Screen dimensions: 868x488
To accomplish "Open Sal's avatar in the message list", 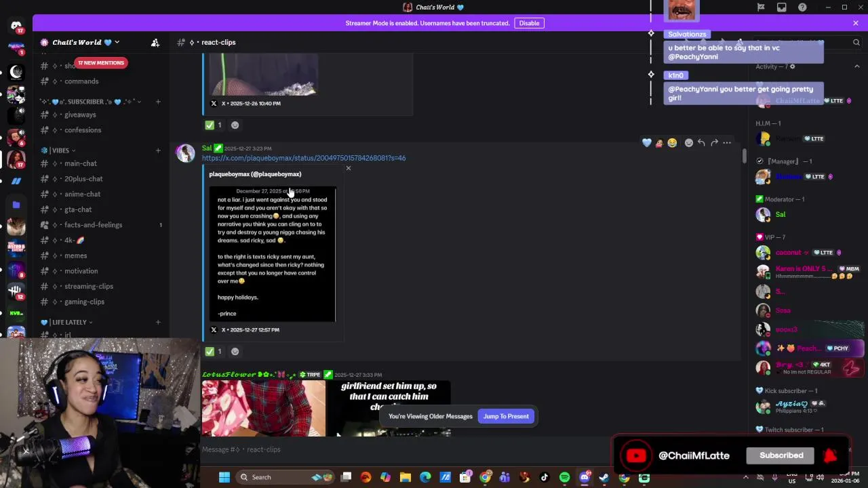I will tap(186, 153).
